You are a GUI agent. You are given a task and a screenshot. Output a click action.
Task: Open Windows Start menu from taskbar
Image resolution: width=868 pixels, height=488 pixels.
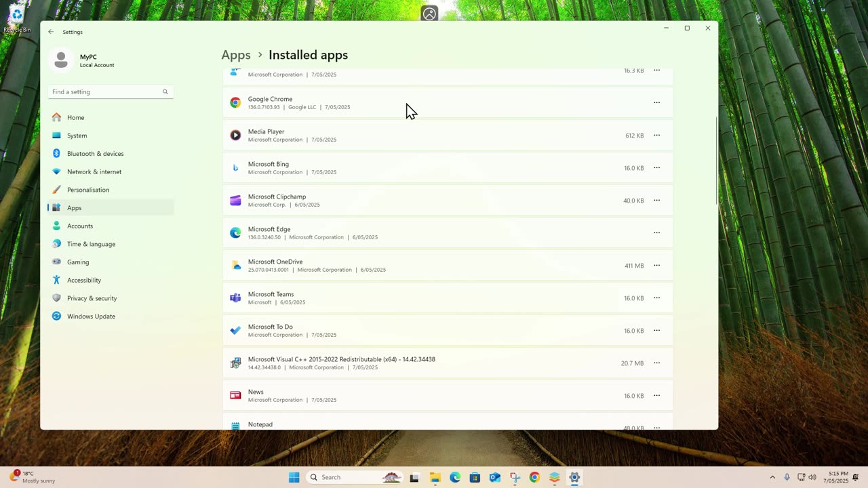coord(294,477)
